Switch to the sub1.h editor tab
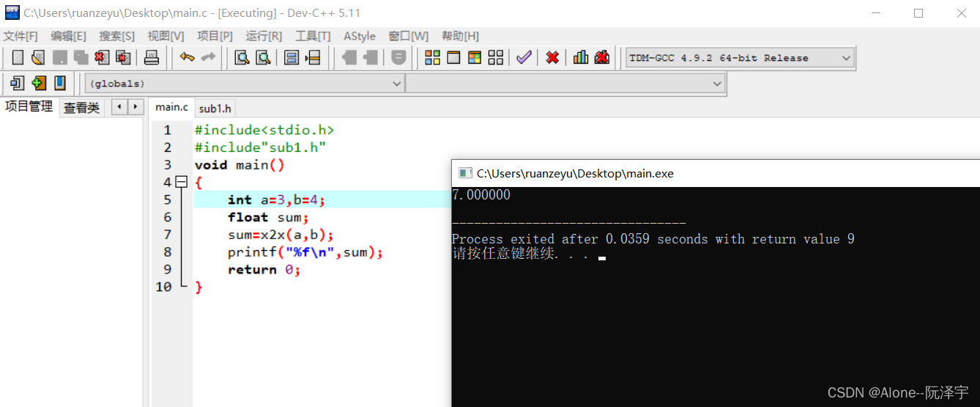The height and width of the screenshot is (407, 980). (215, 109)
